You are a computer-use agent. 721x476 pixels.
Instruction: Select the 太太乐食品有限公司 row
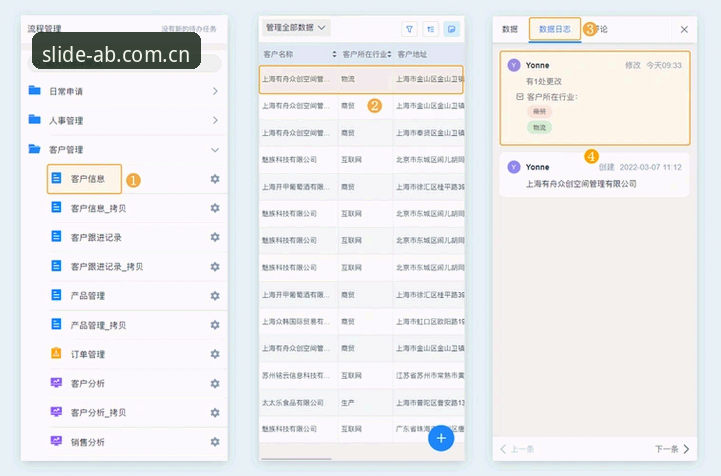click(362, 402)
